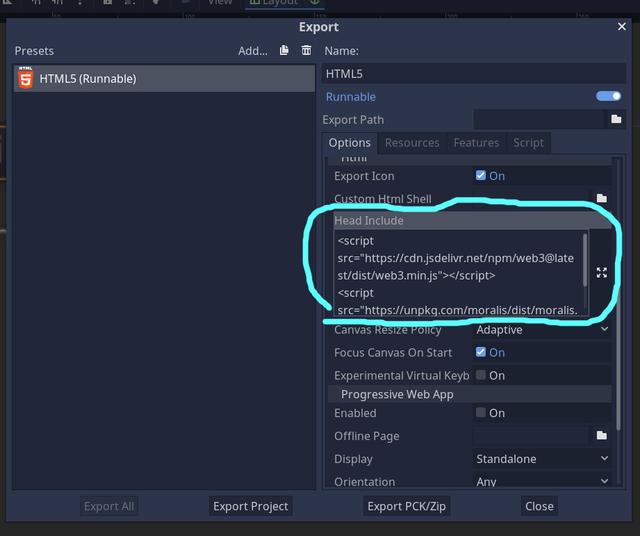The height and width of the screenshot is (536, 640).
Task: Click the Head Include text scrollbar
Action: [585, 260]
